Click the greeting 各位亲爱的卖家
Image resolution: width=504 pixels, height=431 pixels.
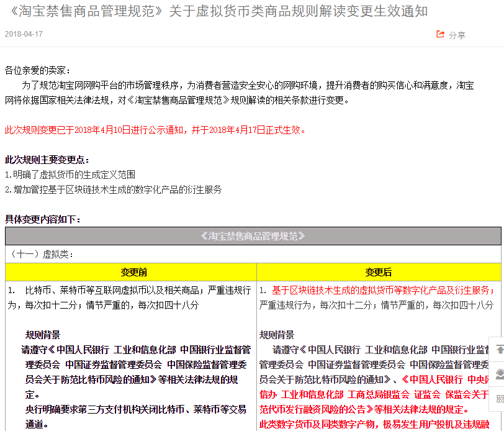(37, 70)
